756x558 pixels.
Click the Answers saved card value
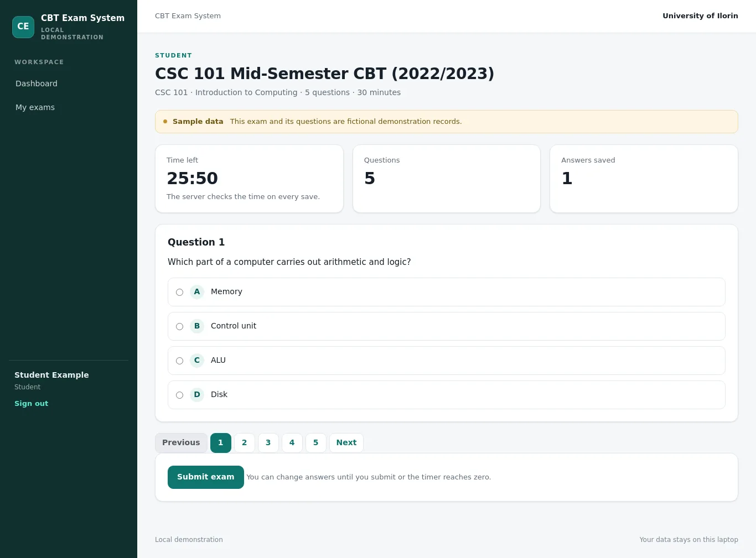point(567,179)
